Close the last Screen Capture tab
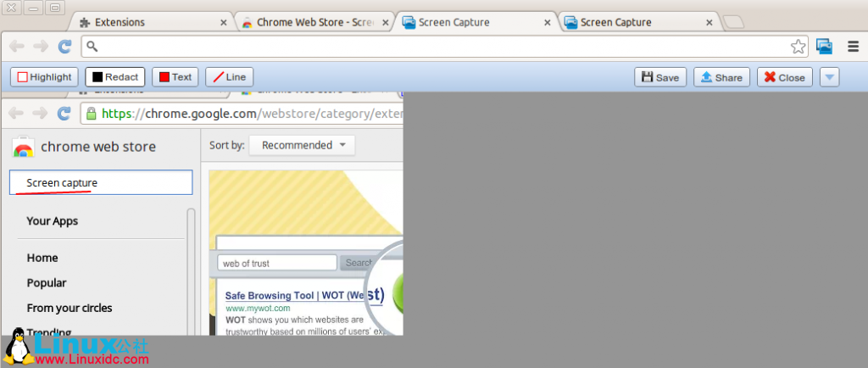The image size is (868, 368). (x=709, y=23)
